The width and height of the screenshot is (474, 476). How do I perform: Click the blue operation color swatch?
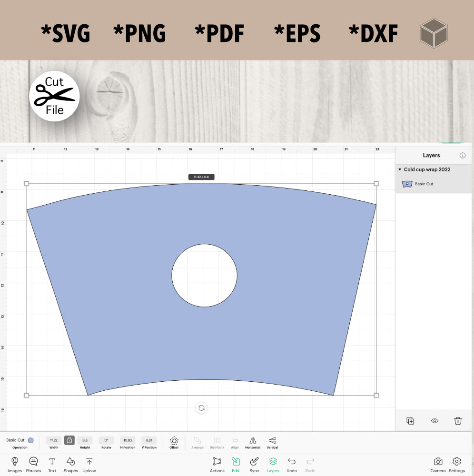tap(31, 440)
